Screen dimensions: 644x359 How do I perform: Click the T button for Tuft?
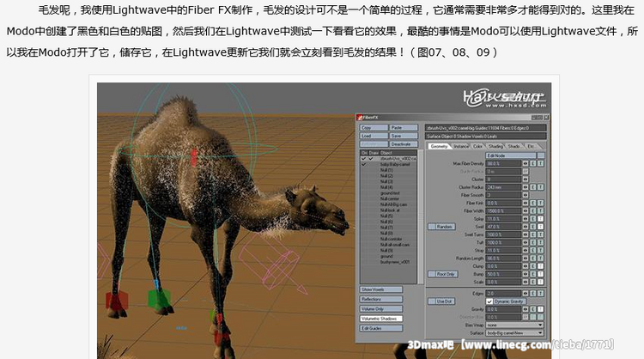coord(541,242)
